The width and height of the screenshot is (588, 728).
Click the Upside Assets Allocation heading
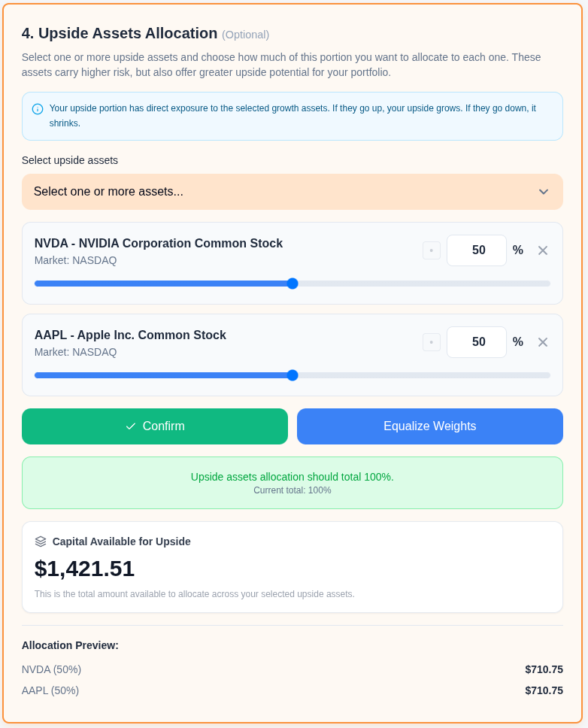pyautogui.click(x=120, y=33)
